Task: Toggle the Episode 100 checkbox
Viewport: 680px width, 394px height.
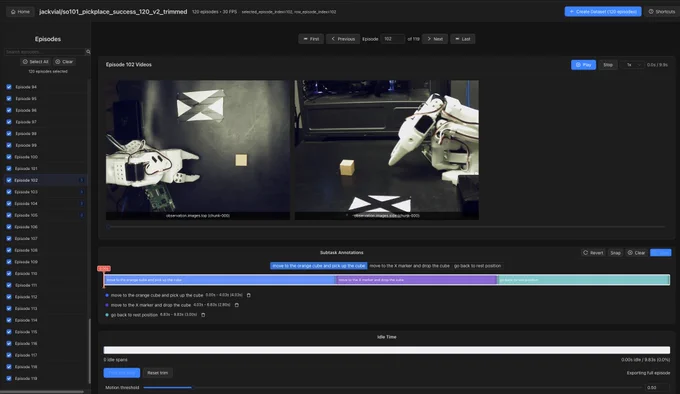Action: (x=9, y=157)
